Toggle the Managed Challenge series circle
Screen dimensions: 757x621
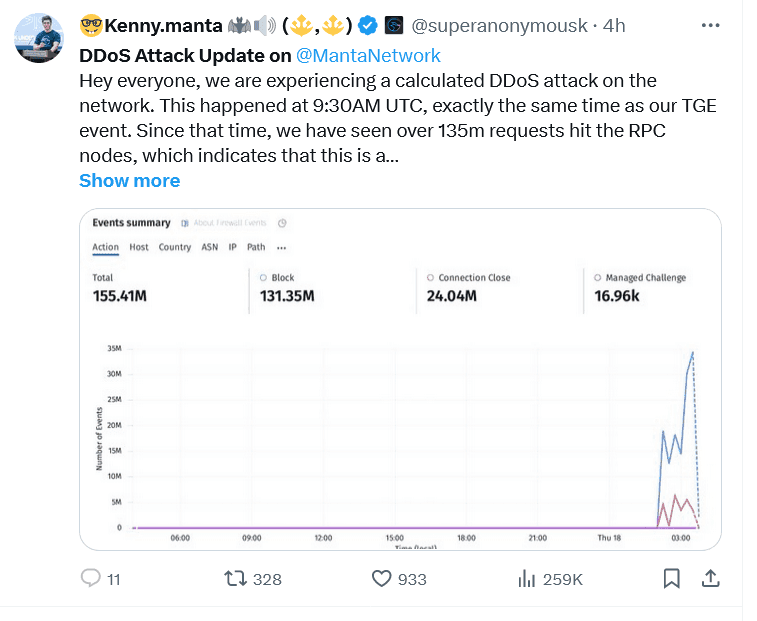coord(597,278)
